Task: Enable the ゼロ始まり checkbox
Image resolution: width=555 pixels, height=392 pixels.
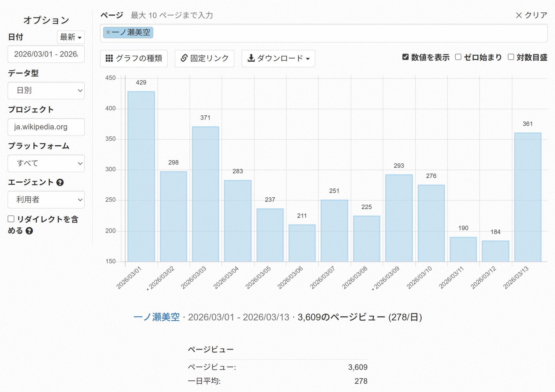Action: pyautogui.click(x=458, y=57)
